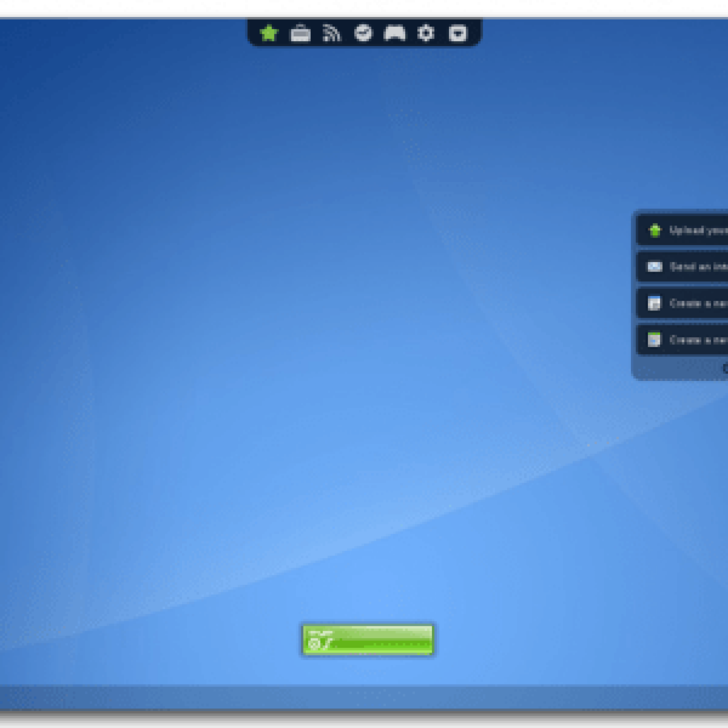The image size is (728, 728).
Task: Open the briefcase icon in top dock
Action: [x=300, y=34]
